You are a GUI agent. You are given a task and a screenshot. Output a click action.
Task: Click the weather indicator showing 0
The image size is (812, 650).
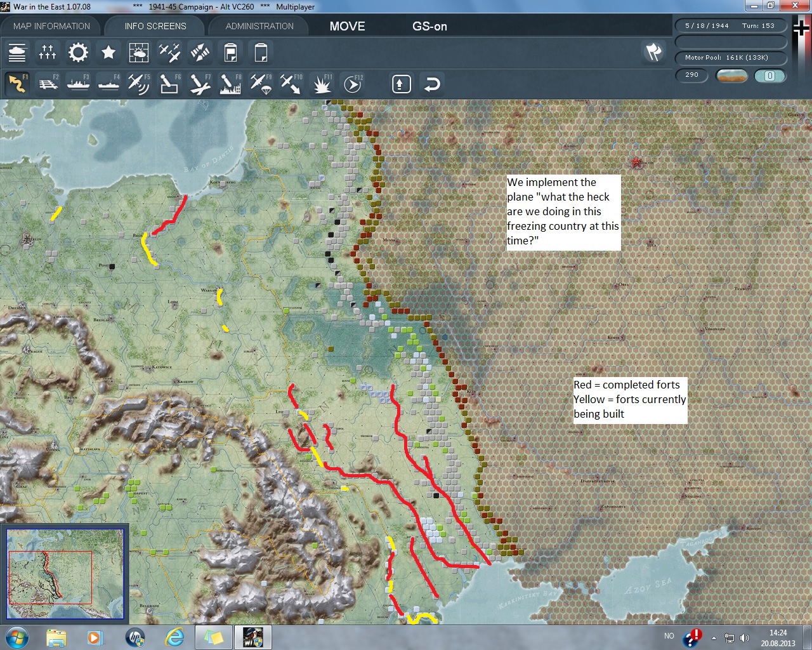pos(769,76)
